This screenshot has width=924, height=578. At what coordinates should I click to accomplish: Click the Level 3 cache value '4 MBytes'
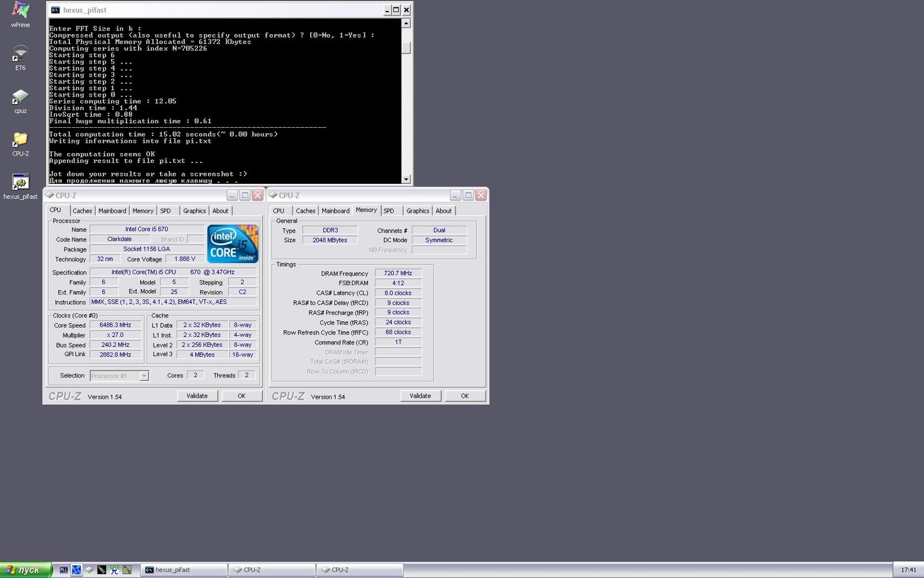coord(202,354)
